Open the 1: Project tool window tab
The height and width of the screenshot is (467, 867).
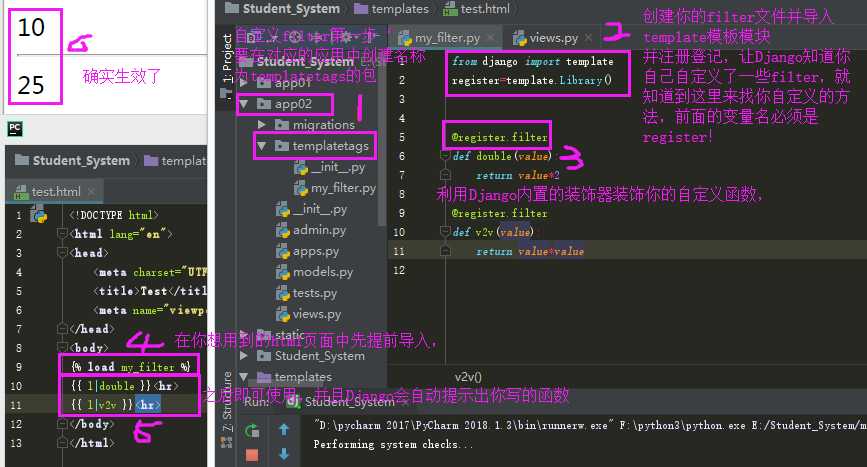(227, 59)
